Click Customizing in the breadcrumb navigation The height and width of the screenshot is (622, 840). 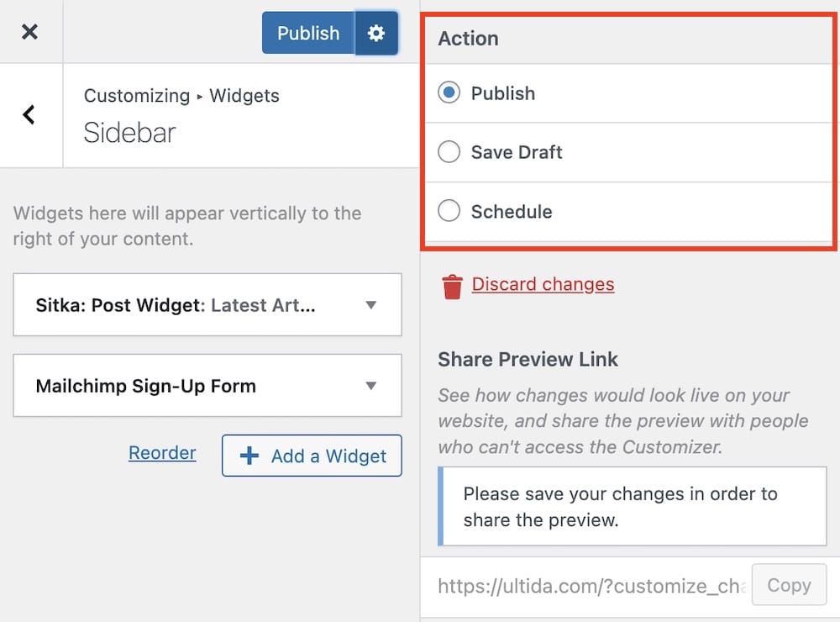[x=137, y=96]
